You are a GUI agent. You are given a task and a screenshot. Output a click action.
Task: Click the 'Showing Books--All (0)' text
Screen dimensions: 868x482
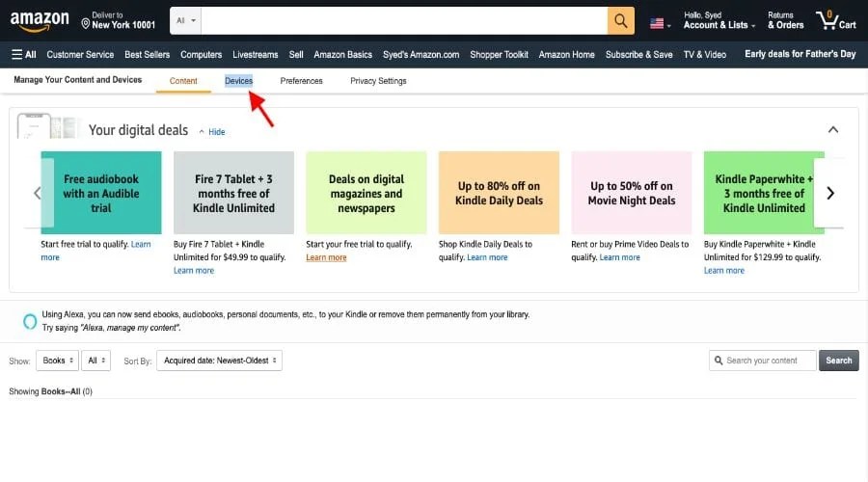coord(50,391)
